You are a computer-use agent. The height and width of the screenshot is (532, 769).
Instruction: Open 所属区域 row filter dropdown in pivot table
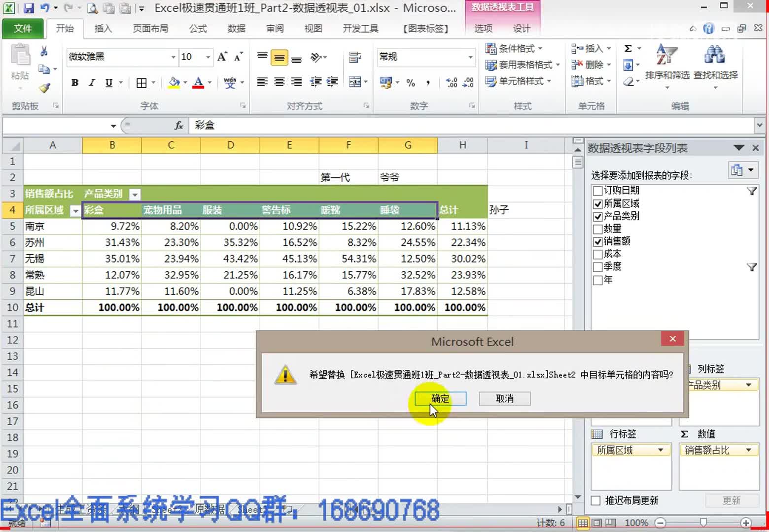[75, 211]
